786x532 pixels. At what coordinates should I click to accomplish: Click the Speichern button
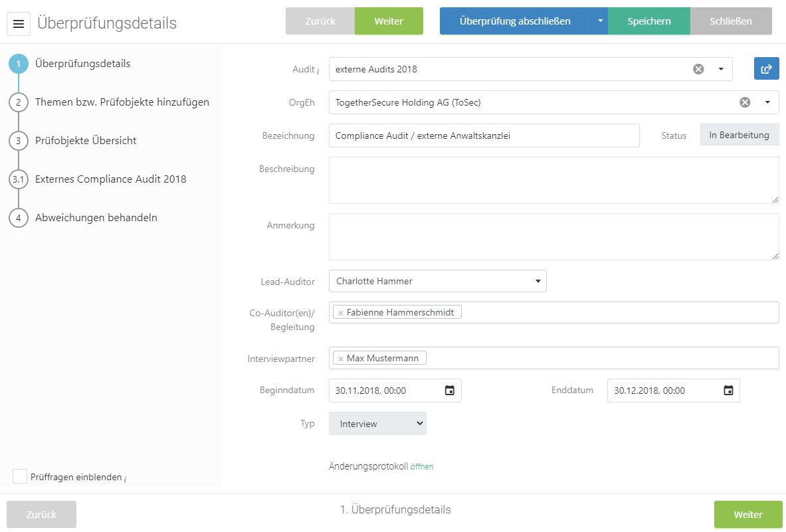pos(648,21)
